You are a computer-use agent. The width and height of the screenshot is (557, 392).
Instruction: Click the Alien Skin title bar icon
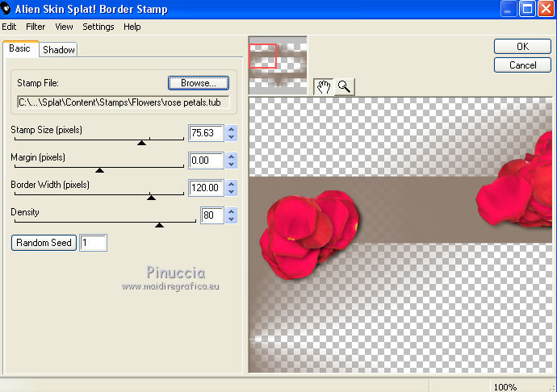(6, 9)
